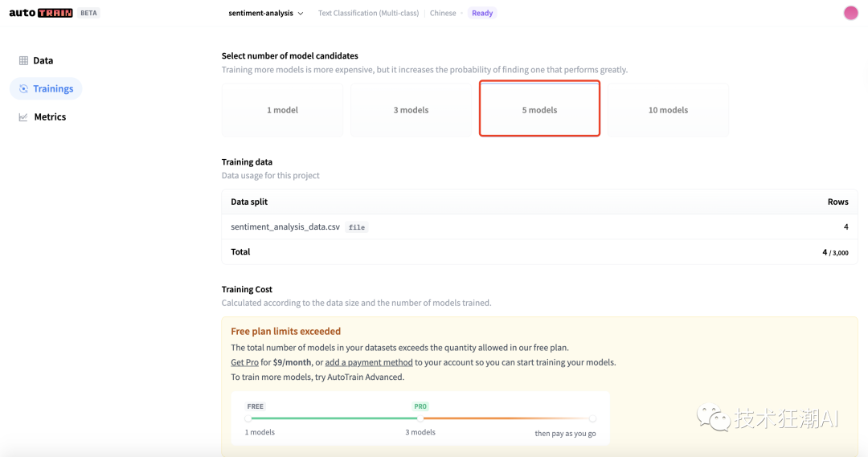Click the Data split column header
The width and height of the screenshot is (868, 457).
point(249,202)
